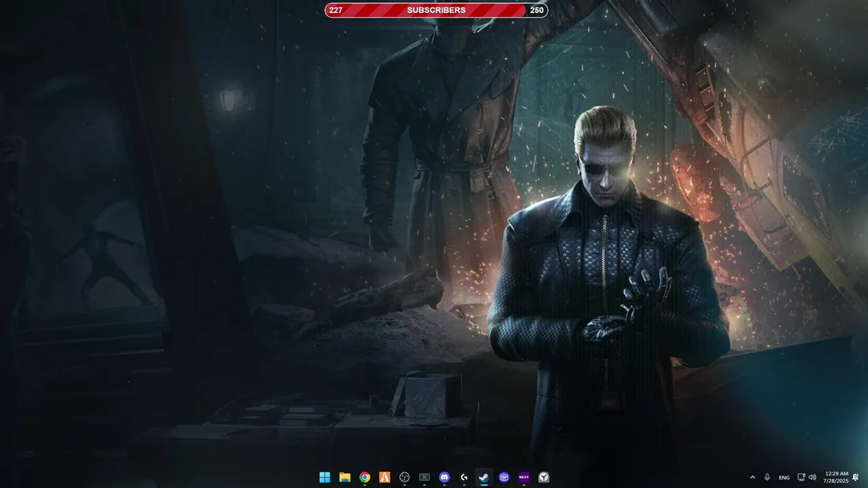The image size is (868, 488).
Task: Open the clock and calendar flyout
Action: 836,477
